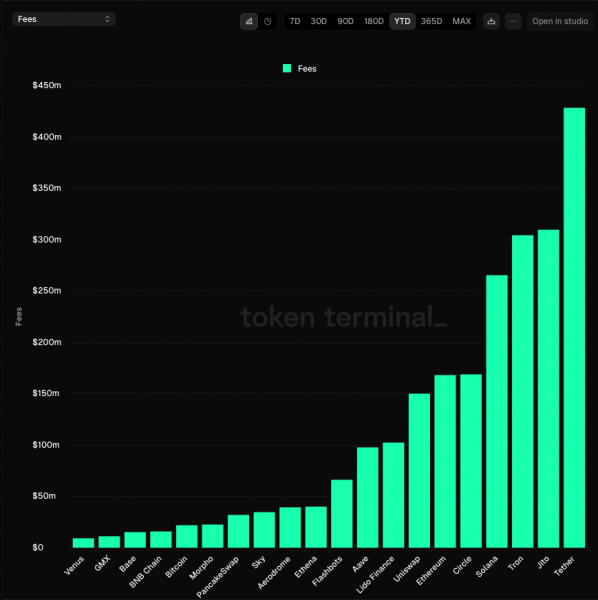Click the download chart icon
Screen dimensions: 598x600
click(x=491, y=21)
